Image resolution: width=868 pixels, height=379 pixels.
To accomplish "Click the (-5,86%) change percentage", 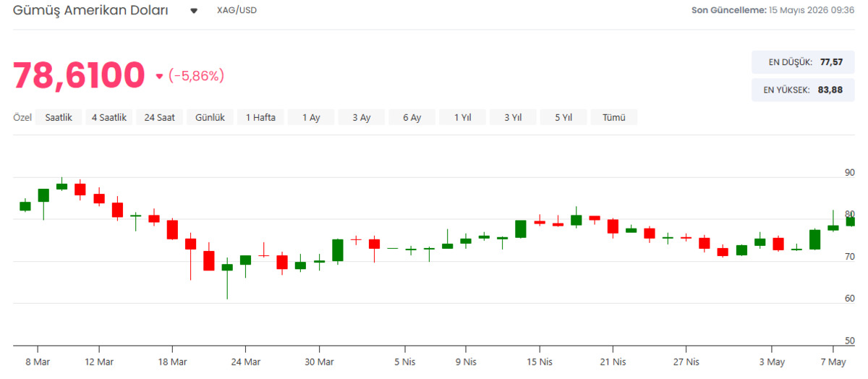I will [196, 75].
